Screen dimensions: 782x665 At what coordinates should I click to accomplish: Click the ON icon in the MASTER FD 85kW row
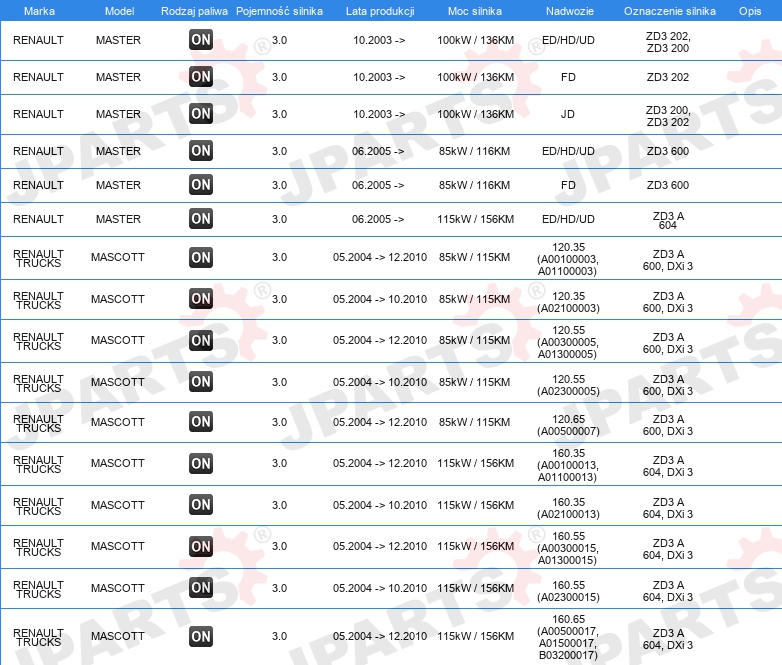click(x=201, y=185)
